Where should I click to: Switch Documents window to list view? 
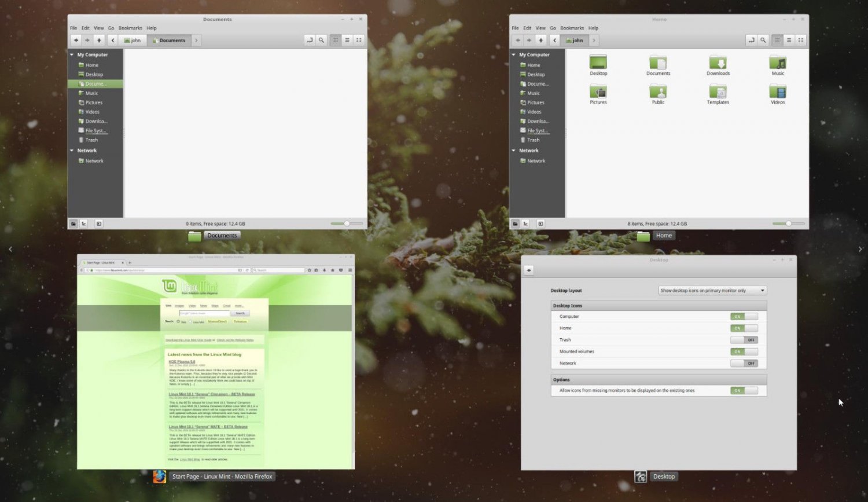[347, 40]
